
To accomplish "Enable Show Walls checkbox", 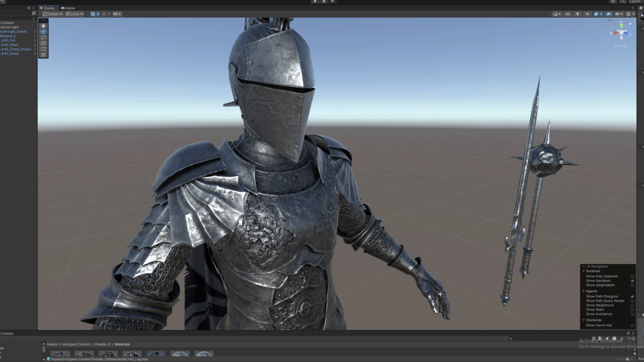I will tap(632, 309).
